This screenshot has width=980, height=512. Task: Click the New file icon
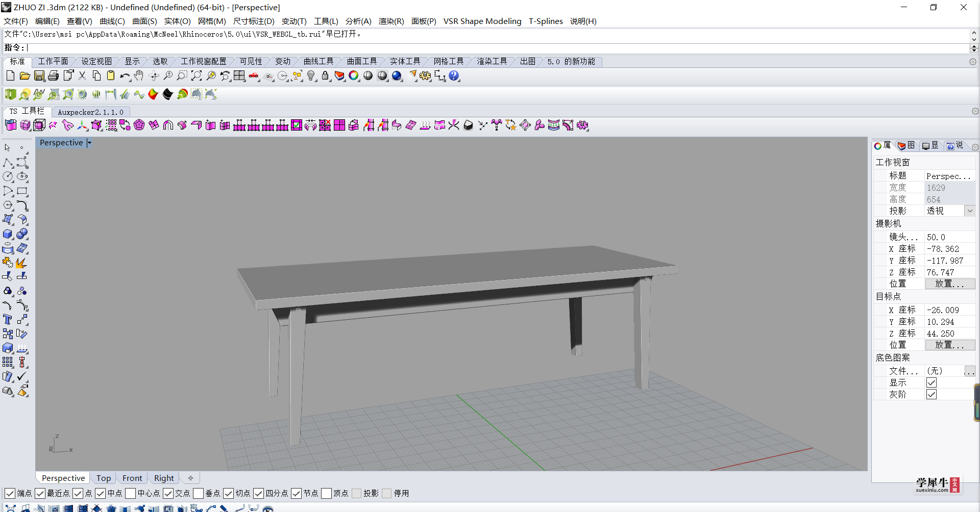pyautogui.click(x=10, y=76)
